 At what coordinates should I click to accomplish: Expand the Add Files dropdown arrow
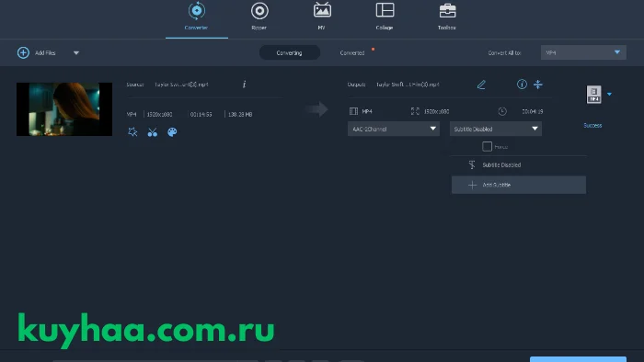click(x=76, y=53)
